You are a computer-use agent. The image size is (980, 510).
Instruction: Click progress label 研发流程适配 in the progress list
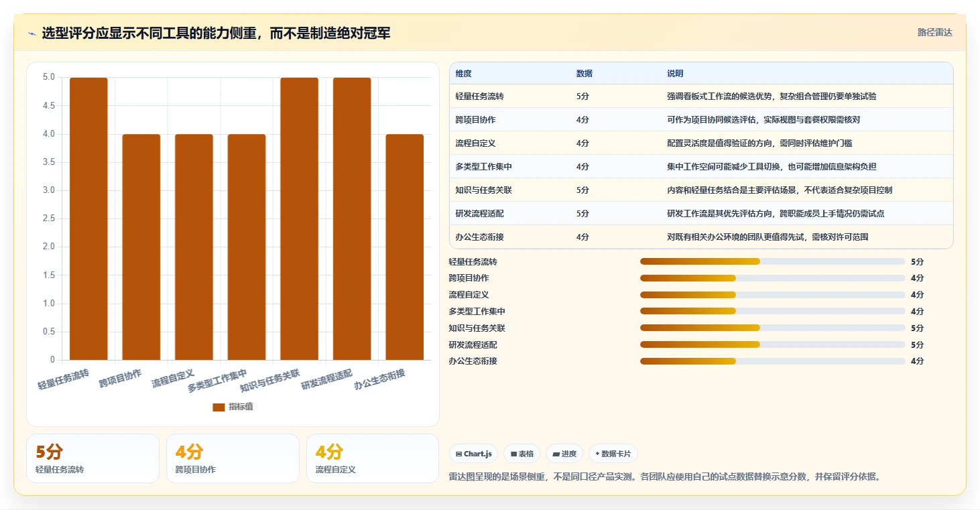[x=473, y=344]
